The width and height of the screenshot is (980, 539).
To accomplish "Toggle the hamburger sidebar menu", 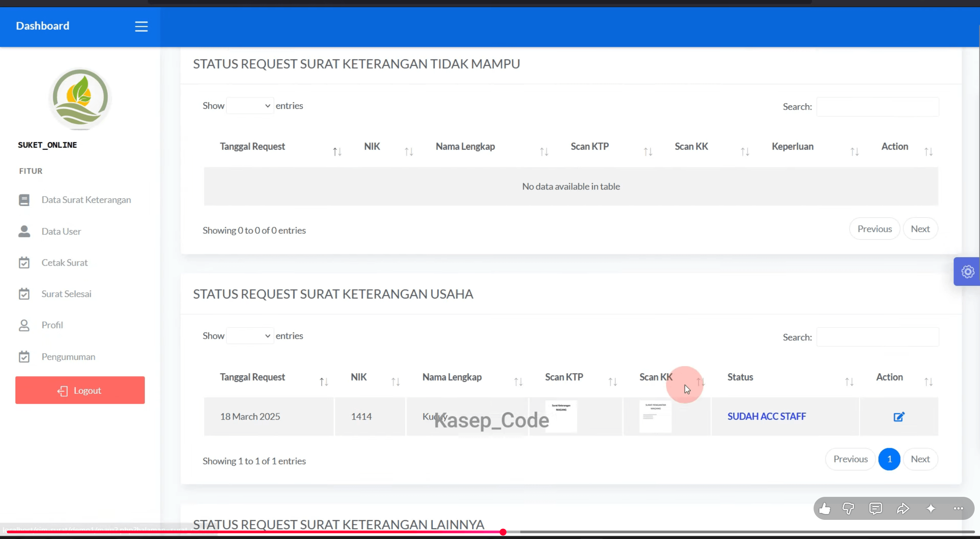I will (x=141, y=26).
